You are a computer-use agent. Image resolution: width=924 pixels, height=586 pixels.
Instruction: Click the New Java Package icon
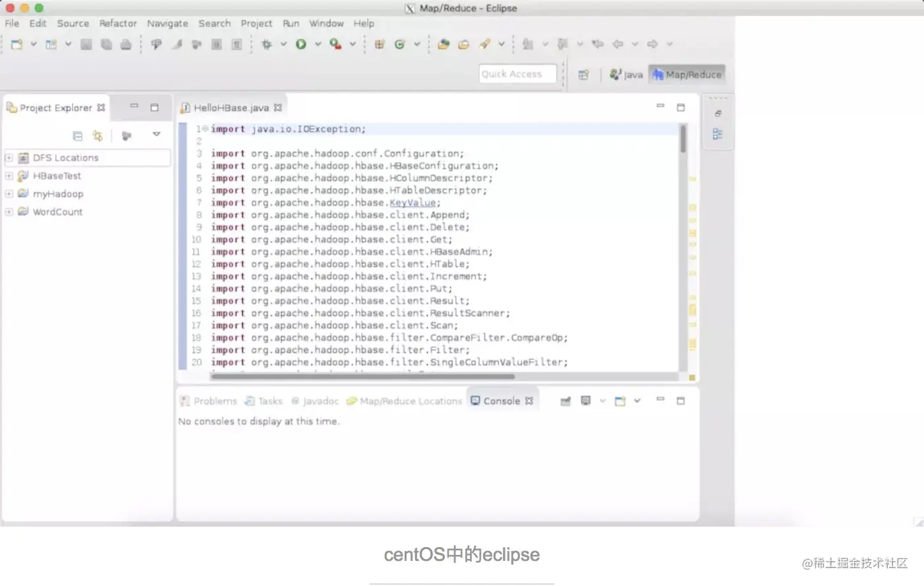pos(379,44)
